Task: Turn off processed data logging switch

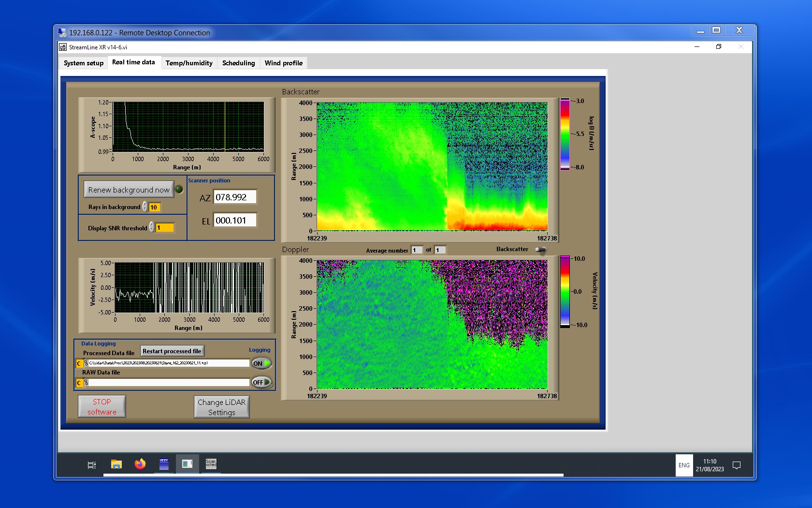Action: pos(261,363)
